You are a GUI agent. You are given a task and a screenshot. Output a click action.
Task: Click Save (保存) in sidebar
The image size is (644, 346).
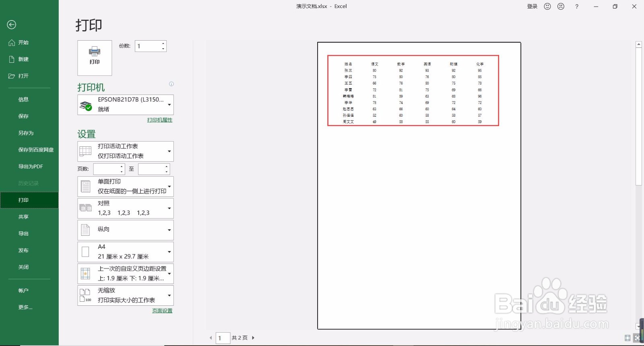point(29,116)
